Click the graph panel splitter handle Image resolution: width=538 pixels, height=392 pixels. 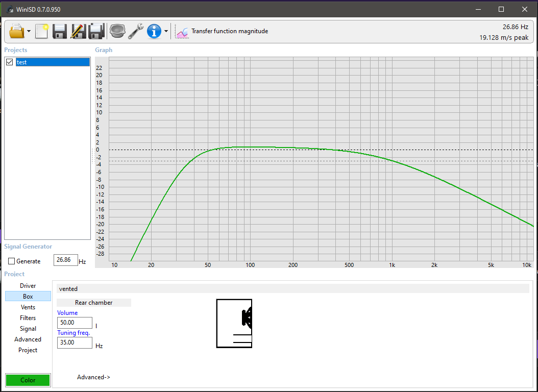[x=92, y=156]
